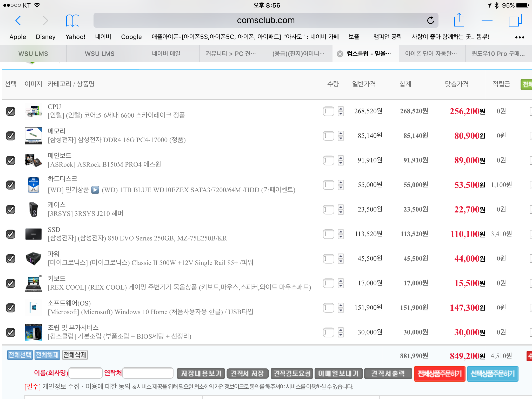Switch to 윈도우10 Pro 구매 tab
Image resolution: width=532 pixels, height=399 pixels.
498,54
